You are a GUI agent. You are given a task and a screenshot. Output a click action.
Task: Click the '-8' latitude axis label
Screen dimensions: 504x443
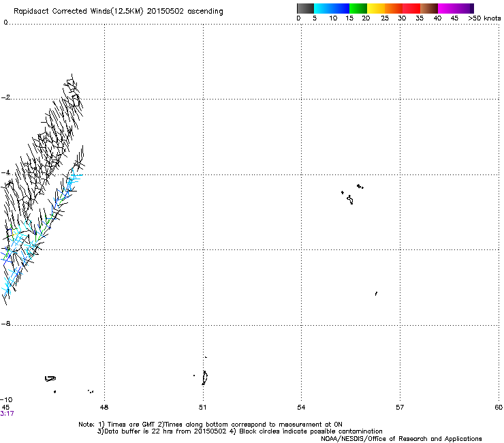pos(5,324)
